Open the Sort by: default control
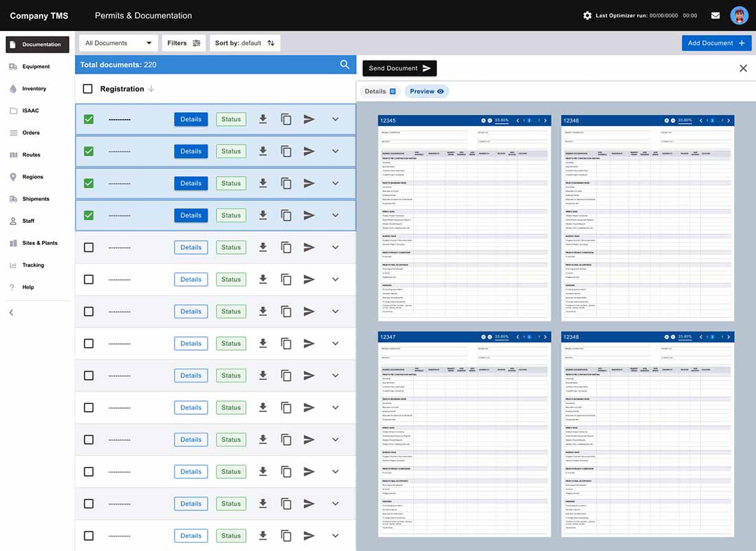The width and height of the screenshot is (756, 551). [x=245, y=43]
